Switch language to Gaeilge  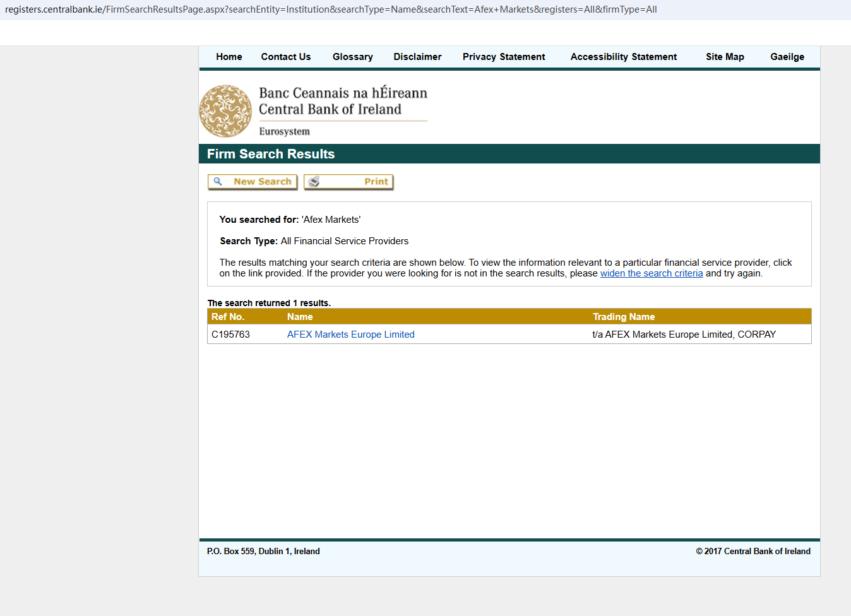[787, 57]
